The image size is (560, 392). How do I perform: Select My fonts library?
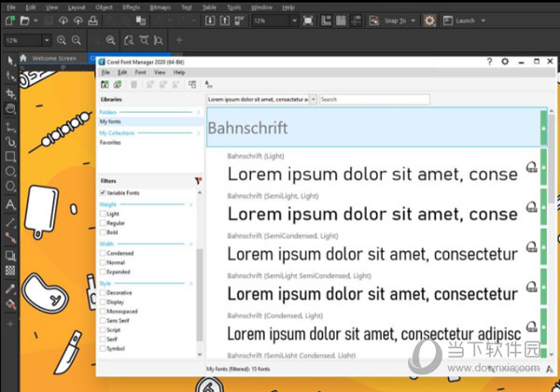149,121
